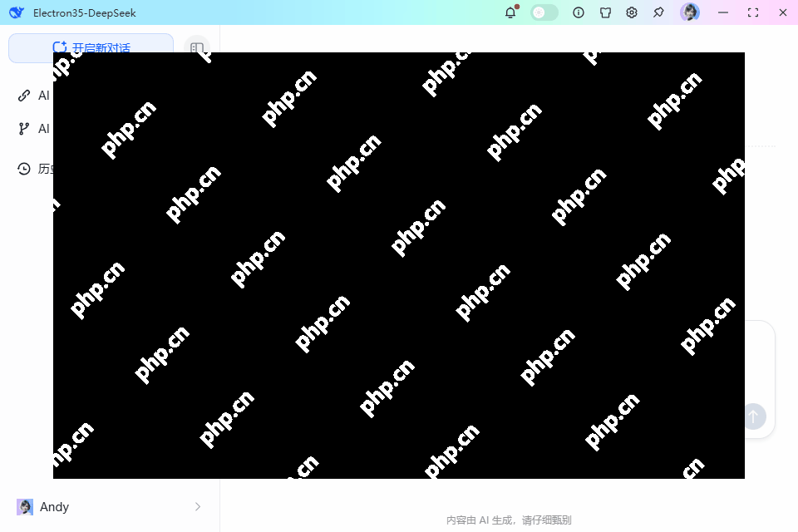Image resolution: width=798 pixels, height=532 pixels.
Task: Expand the chevron next to Andy
Action: 198,506
